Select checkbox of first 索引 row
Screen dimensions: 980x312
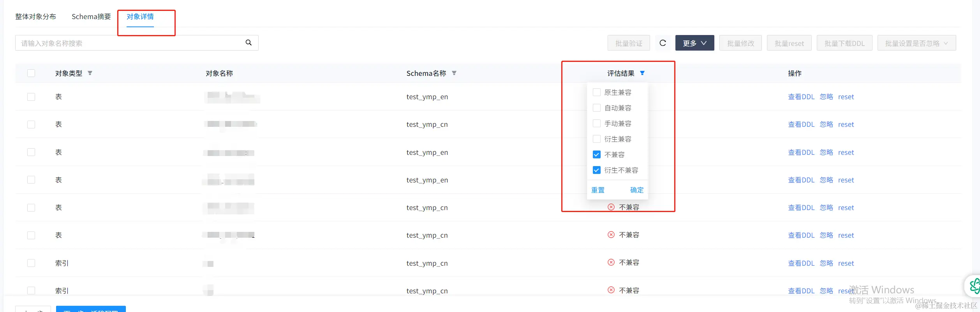(x=31, y=263)
